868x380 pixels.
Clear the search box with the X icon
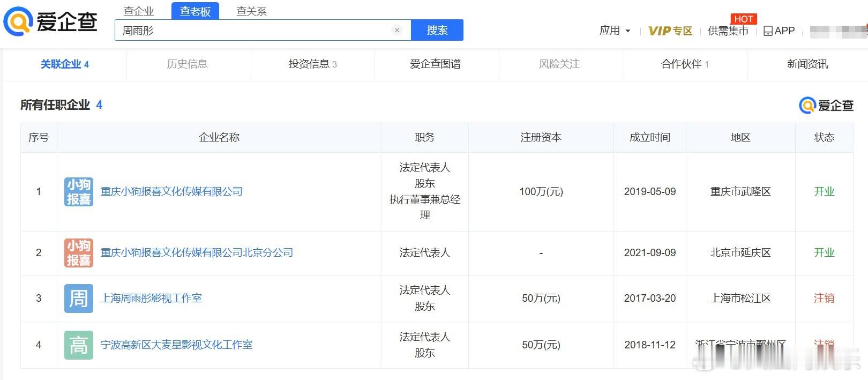pyautogui.click(x=397, y=30)
